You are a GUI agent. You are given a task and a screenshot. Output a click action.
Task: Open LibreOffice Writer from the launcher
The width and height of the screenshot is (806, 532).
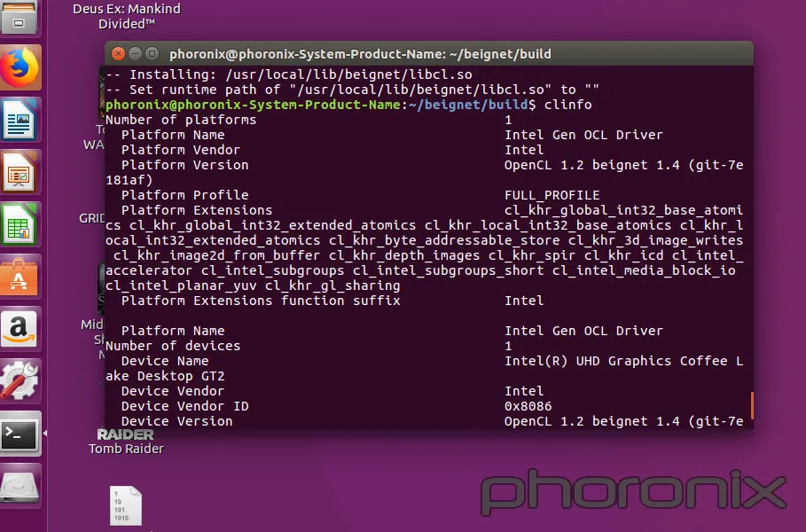[x=20, y=120]
